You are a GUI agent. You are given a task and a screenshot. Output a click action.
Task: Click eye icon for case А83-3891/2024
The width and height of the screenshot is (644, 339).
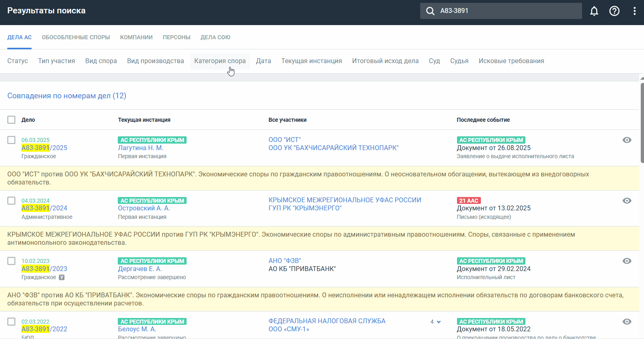(x=627, y=201)
